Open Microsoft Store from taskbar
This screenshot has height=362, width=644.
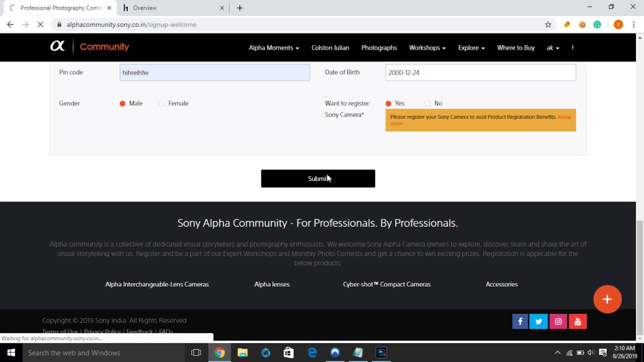tap(289, 352)
